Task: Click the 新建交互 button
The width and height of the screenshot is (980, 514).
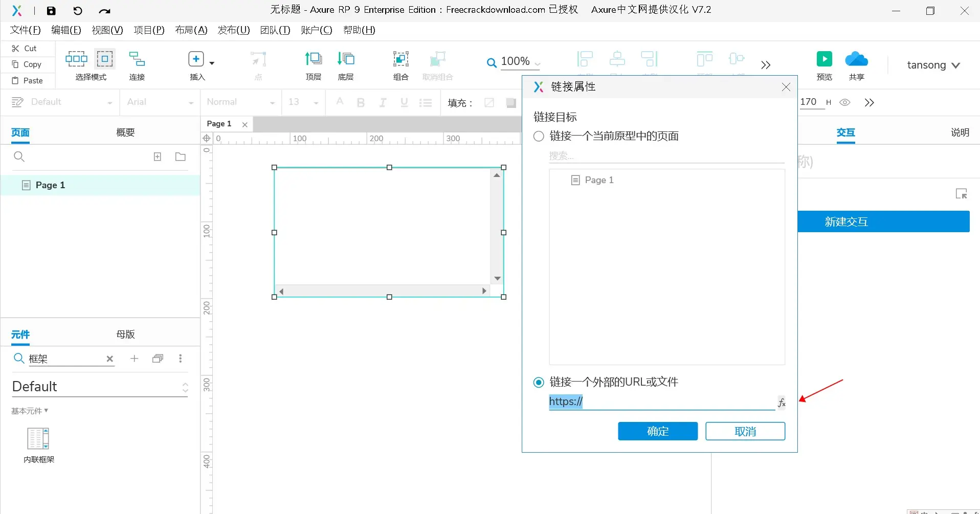Action: click(883, 221)
